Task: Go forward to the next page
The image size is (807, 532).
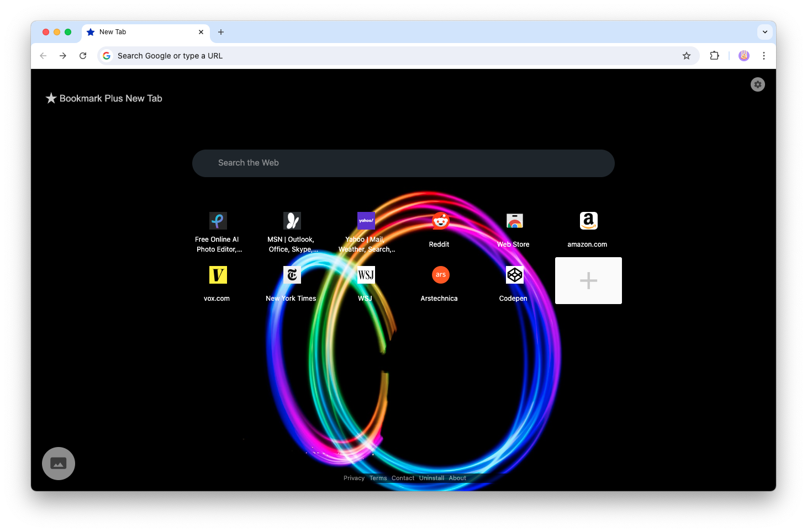Action: tap(63, 56)
